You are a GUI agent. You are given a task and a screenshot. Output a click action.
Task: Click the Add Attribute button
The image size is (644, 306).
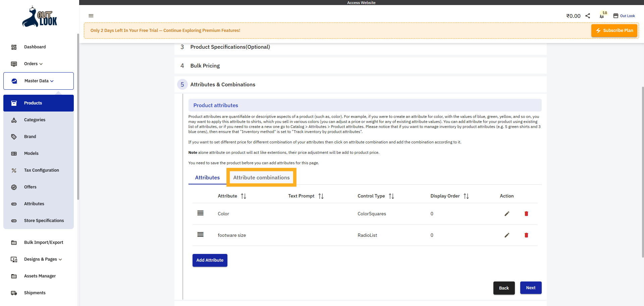210,260
